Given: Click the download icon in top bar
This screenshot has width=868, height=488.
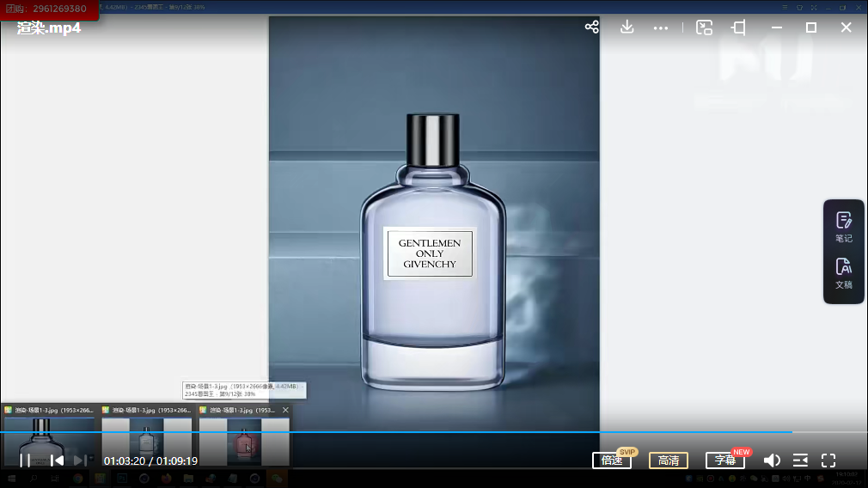Looking at the screenshot, I should pos(627,27).
